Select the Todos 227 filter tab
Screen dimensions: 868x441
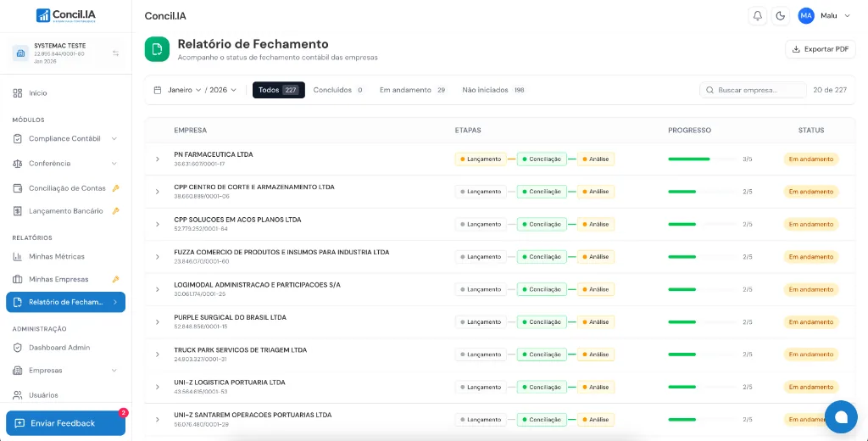point(278,90)
